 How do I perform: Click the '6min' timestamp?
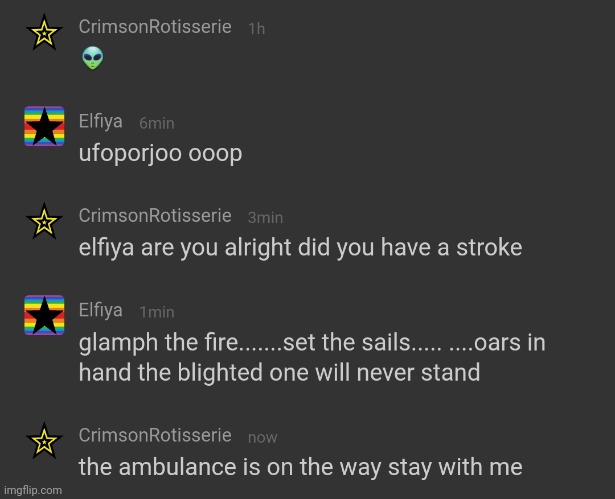tap(157, 123)
